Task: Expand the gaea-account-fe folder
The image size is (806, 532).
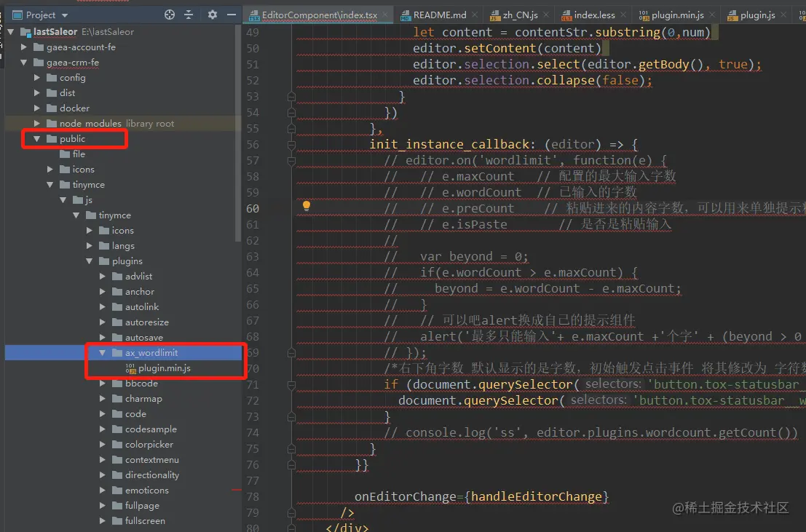Action: point(23,47)
